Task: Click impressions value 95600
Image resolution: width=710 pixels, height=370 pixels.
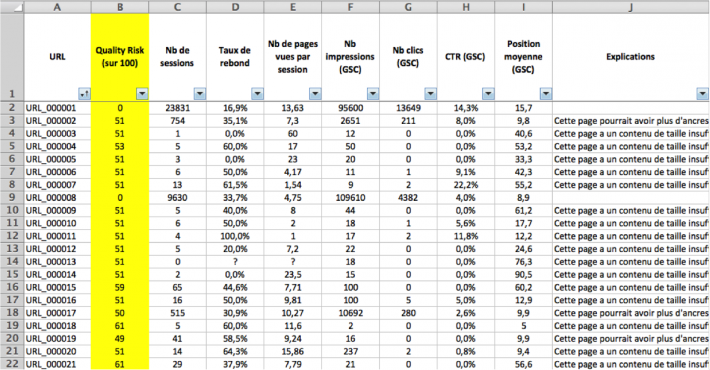Action: pos(350,108)
